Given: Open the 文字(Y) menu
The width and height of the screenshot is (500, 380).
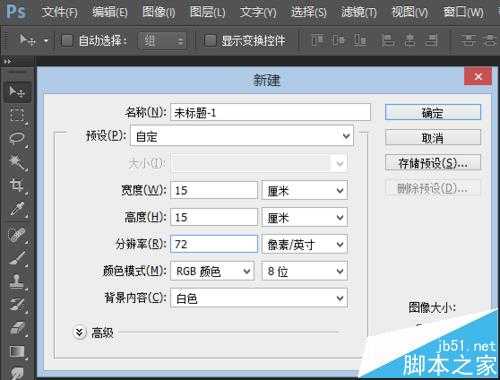Looking at the screenshot, I should tap(258, 12).
